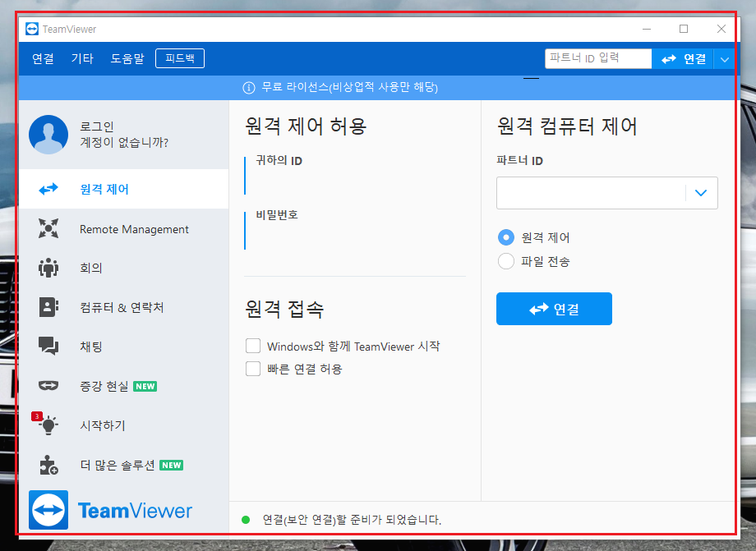Maximize the TeamViewer window
The width and height of the screenshot is (756, 551).
point(684,29)
